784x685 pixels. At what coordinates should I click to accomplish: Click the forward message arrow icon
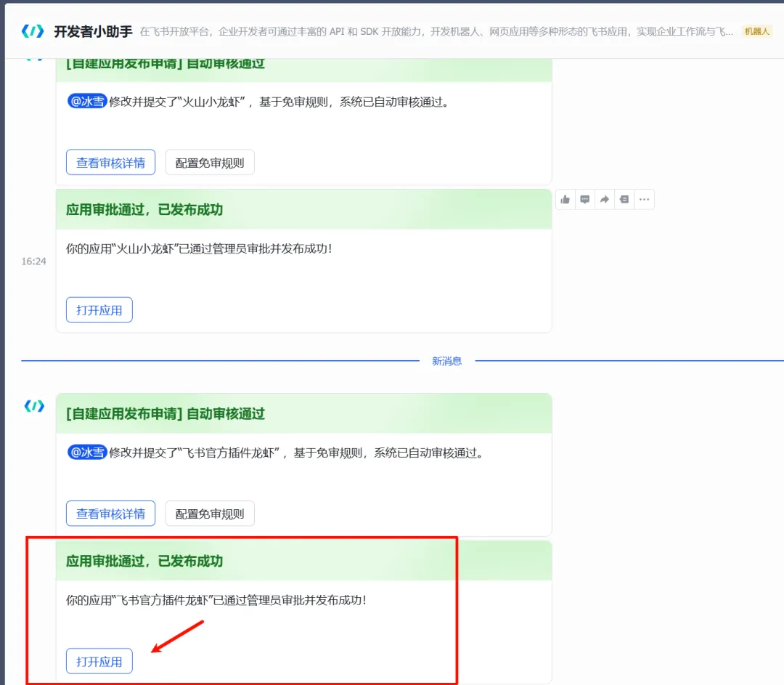point(605,200)
